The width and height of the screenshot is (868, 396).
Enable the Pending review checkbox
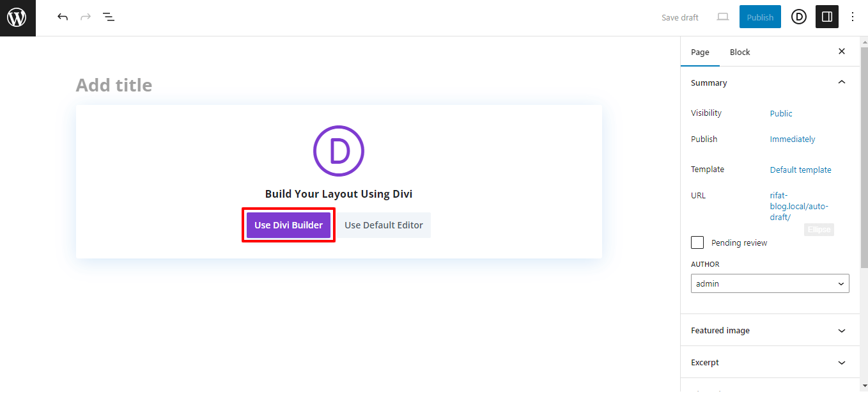point(697,242)
